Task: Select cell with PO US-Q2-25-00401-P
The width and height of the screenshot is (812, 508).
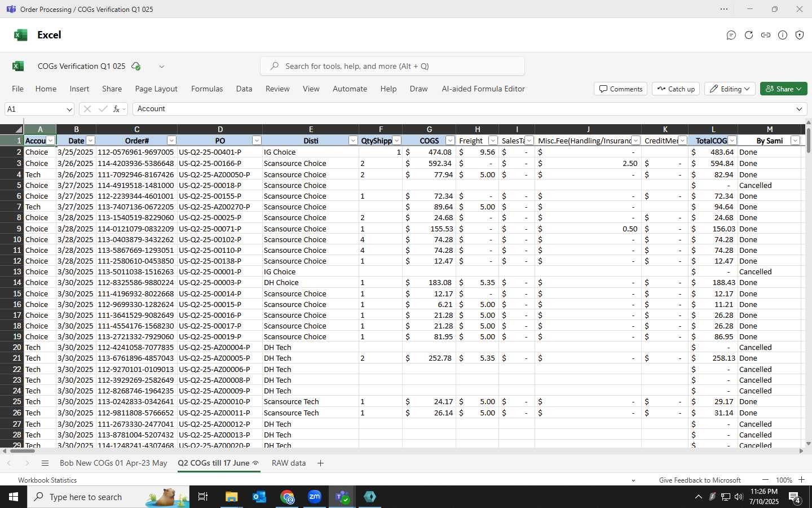Action: coord(220,152)
